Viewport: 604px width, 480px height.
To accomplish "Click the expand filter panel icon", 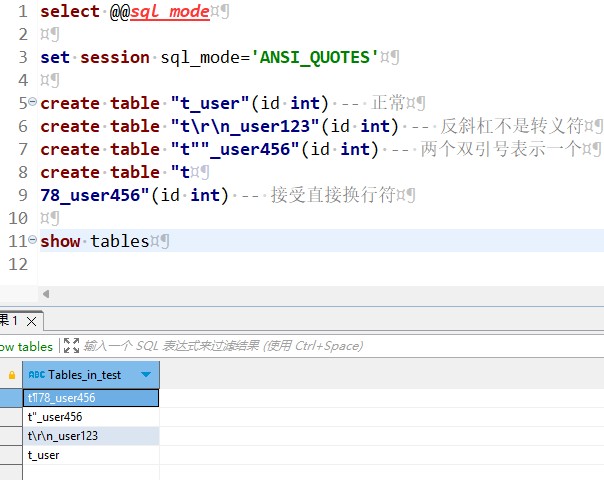I will [x=70, y=346].
